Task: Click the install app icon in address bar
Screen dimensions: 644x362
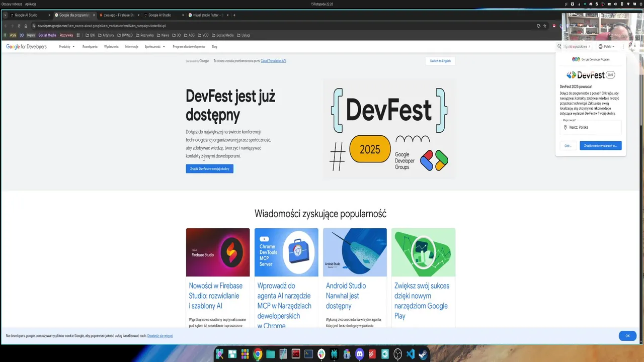Action: tap(539, 26)
